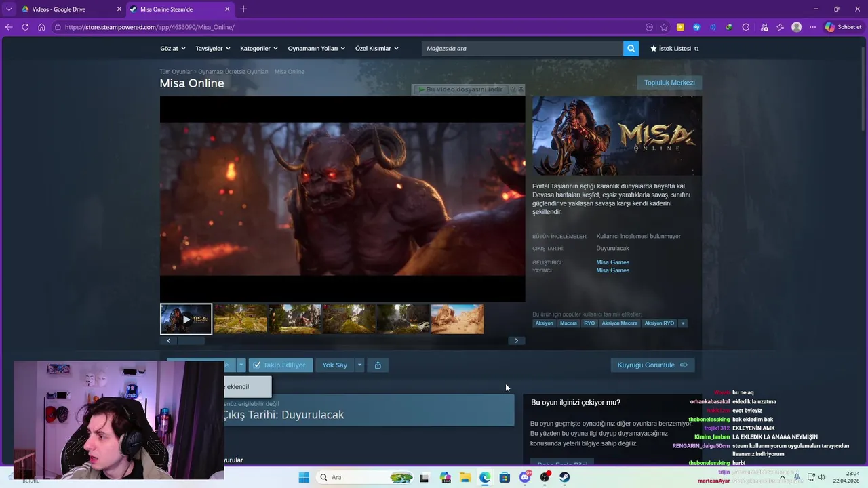Open Misa Games developer link
The height and width of the screenshot is (488, 868).
point(612,262)
